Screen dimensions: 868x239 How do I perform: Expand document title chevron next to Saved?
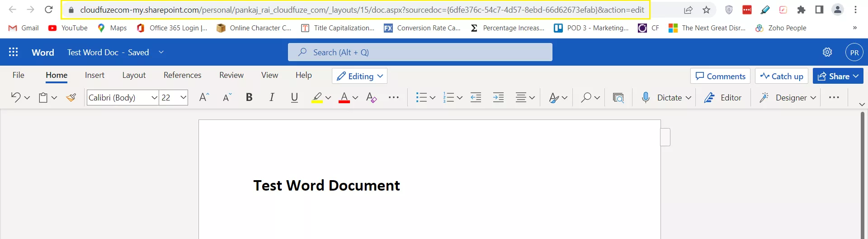pyautogui.click(x=161, y=52)
